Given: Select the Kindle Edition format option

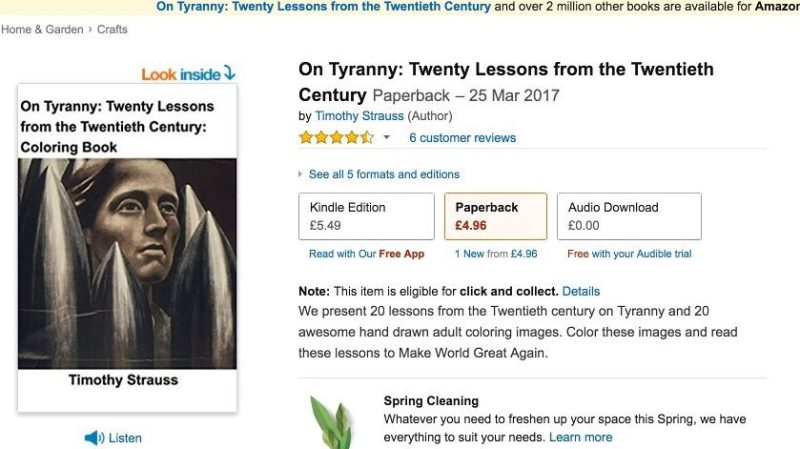Looking at the screenshot, I should 367,216.
